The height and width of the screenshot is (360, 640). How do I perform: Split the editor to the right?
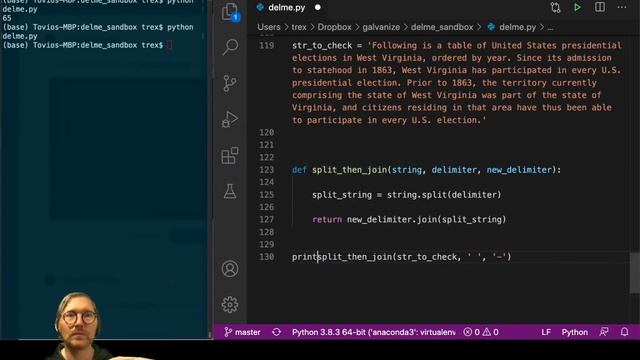coord(600,7)
